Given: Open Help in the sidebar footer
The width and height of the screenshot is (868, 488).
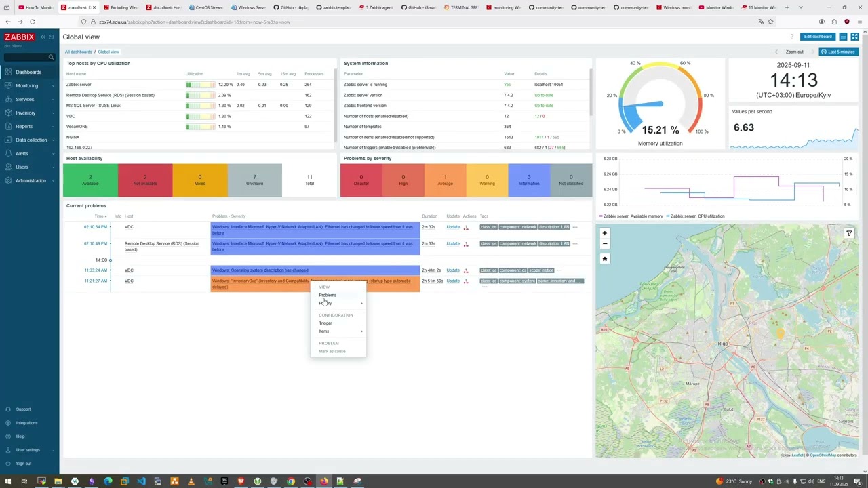Looking at the screenshot, I should pyautogui.click(x=20, y=436).
